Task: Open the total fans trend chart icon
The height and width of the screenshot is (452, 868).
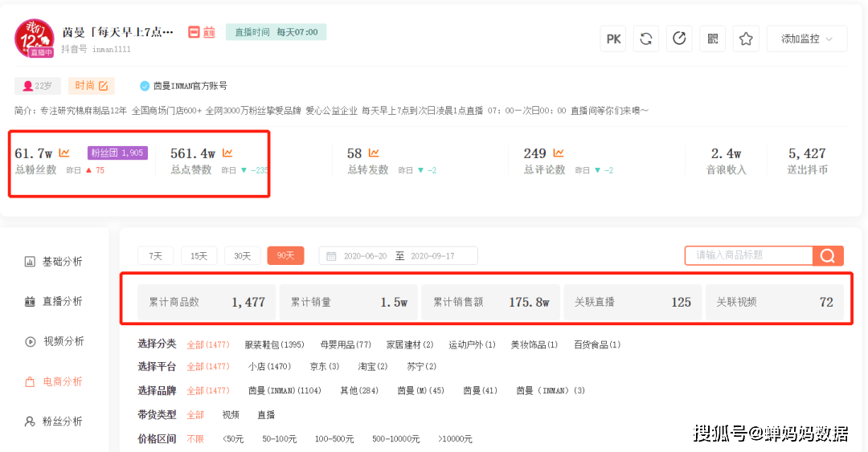Action: [x=64, y=153]
